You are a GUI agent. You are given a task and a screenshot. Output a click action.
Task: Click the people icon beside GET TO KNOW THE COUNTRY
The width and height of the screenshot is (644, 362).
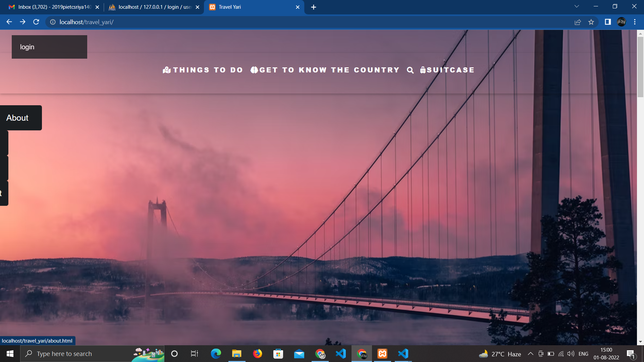(254, 70)
